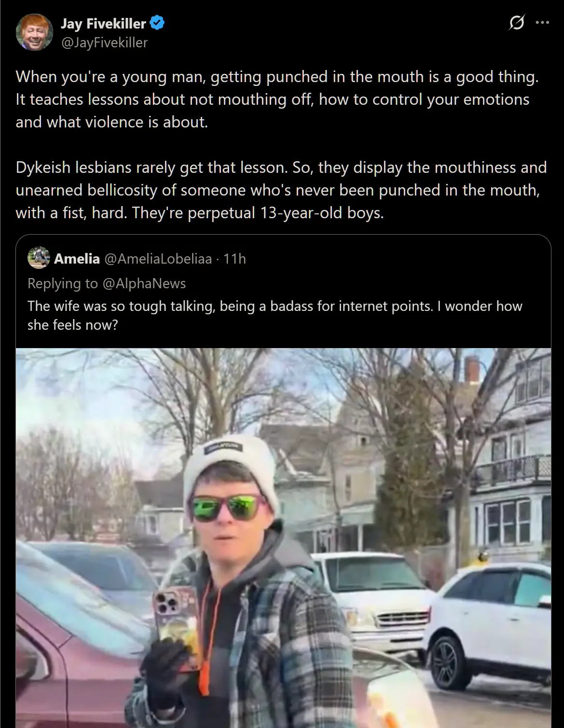564x728 pixels.
Task: Click the green mirrored sunglasses in the video
Action: coord(228,509)
